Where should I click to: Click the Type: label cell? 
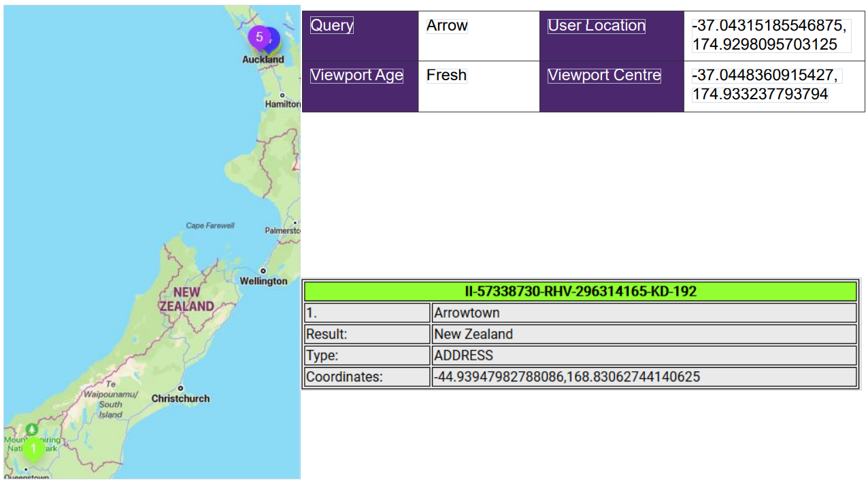click(x=367, y=355)
